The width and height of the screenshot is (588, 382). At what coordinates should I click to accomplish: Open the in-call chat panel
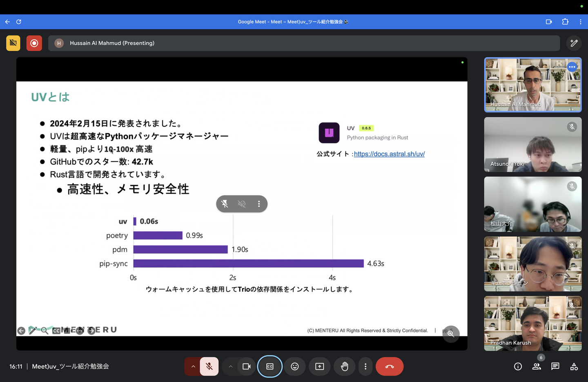pyautogui.click(x=555, y=366)
